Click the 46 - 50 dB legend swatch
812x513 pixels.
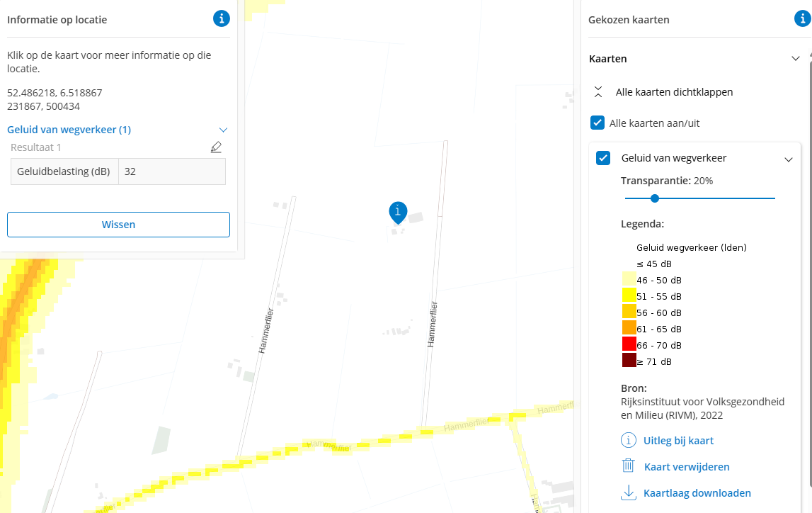pyautogui.click(x=629, y=278)
